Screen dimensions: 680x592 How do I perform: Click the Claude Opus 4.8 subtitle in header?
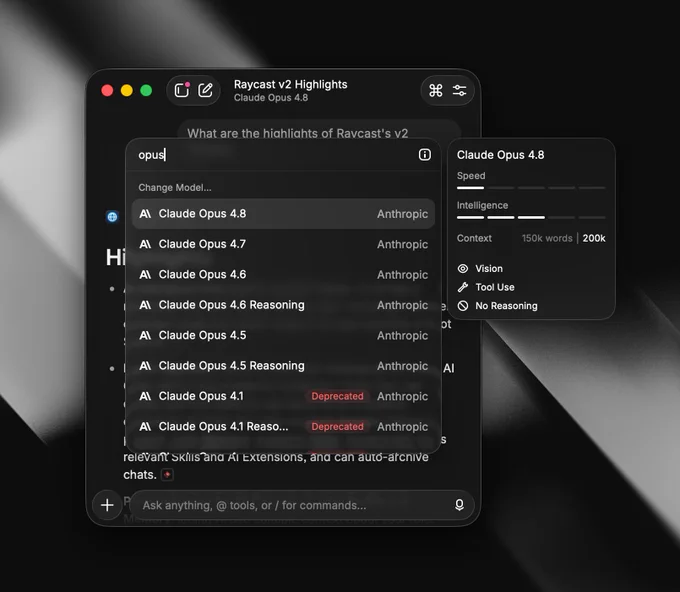[271, 98]
